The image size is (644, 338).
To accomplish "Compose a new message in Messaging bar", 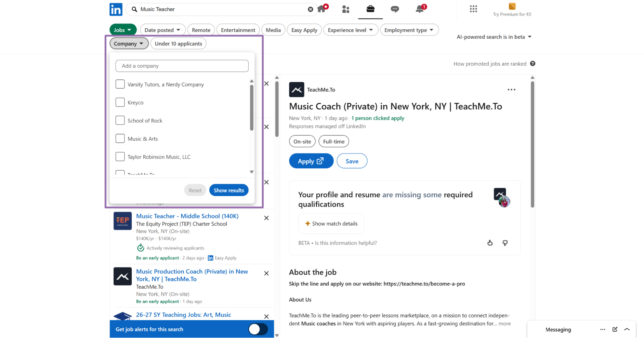I will pyautogui.click(x=615, y=329).
